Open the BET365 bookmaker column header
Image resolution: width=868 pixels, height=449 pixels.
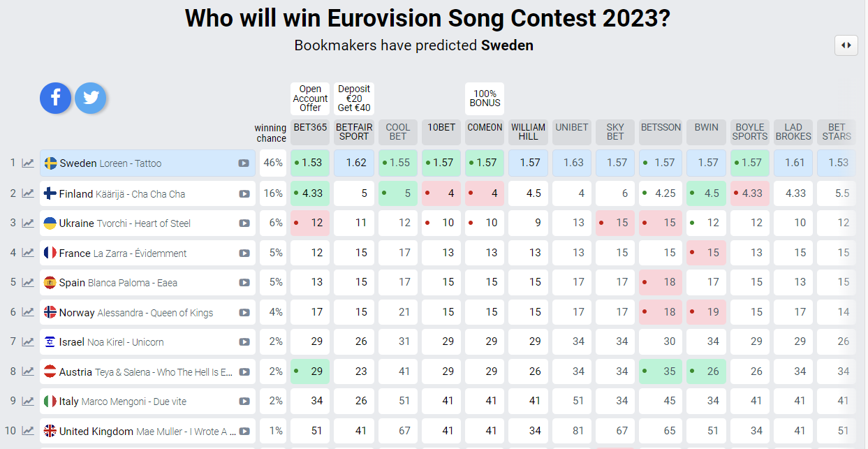pyautogui.click(x=310, y=128)
